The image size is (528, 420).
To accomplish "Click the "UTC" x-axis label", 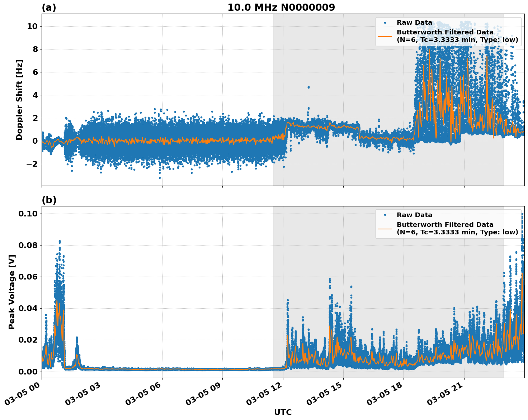I will point(283,412).
